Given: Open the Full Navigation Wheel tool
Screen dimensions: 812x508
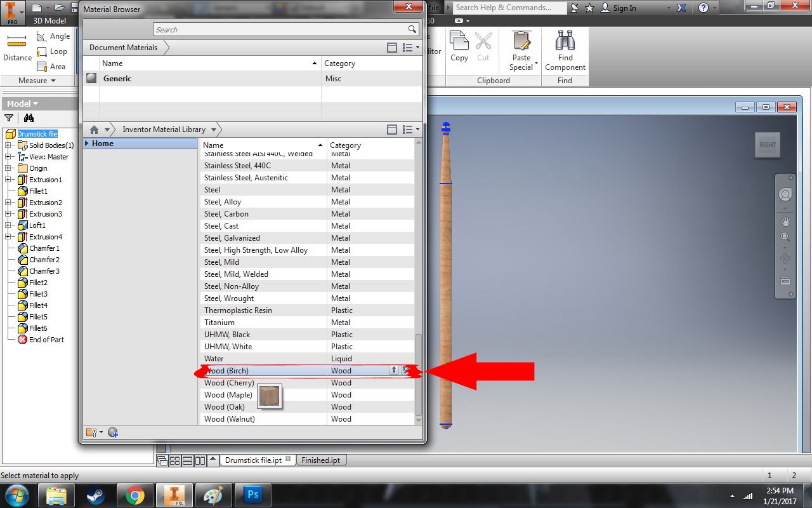Looking at the screenshot, I should coord(785,192).
